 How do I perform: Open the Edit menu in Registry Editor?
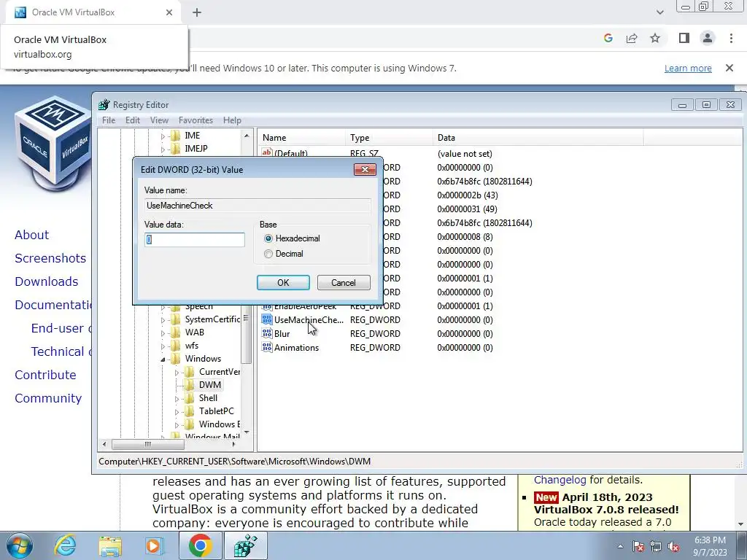click(133, 120)
